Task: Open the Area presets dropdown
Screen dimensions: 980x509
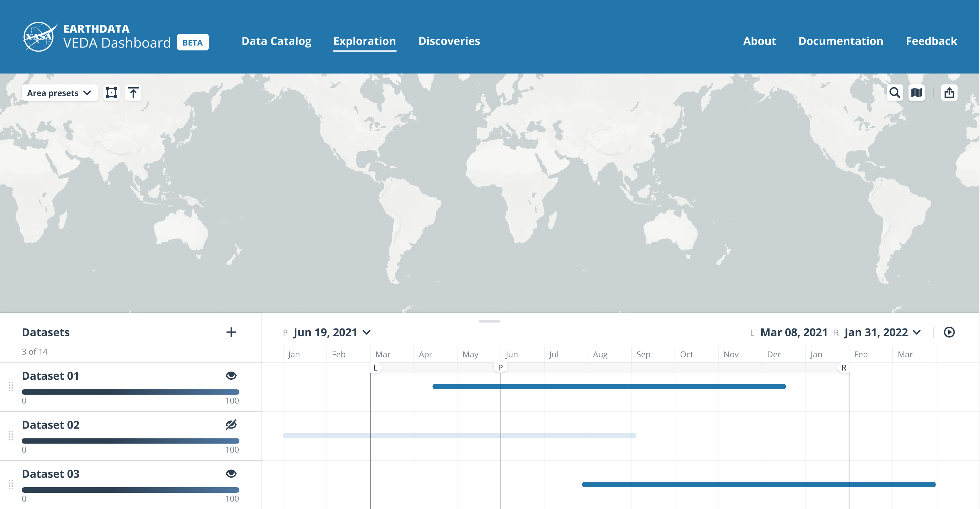Action: tap(59, 92)
